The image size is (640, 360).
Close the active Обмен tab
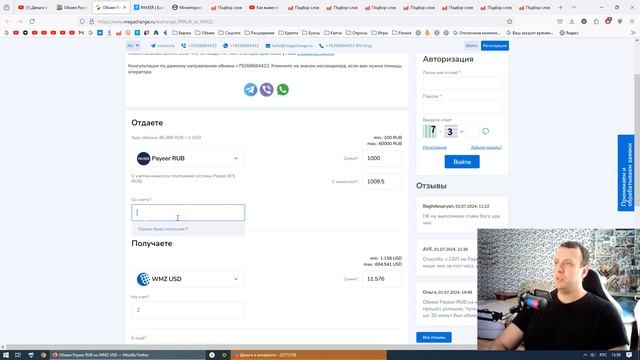pos(125,7)
